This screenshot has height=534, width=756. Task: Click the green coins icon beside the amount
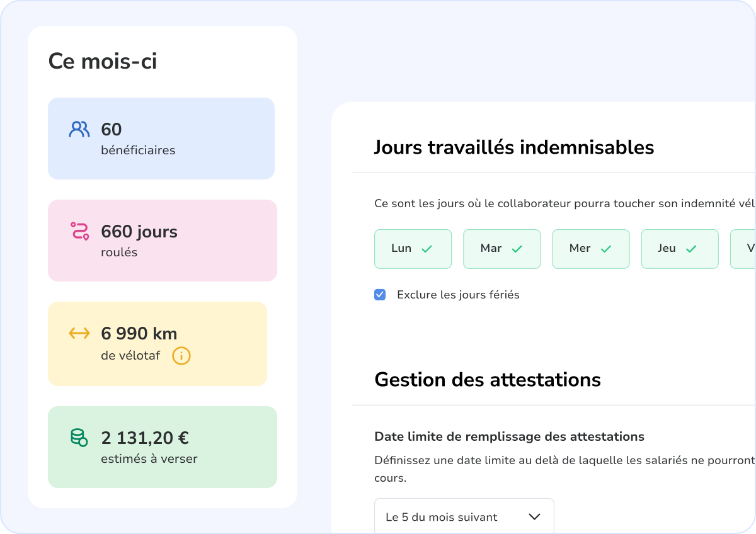point(78,438)
